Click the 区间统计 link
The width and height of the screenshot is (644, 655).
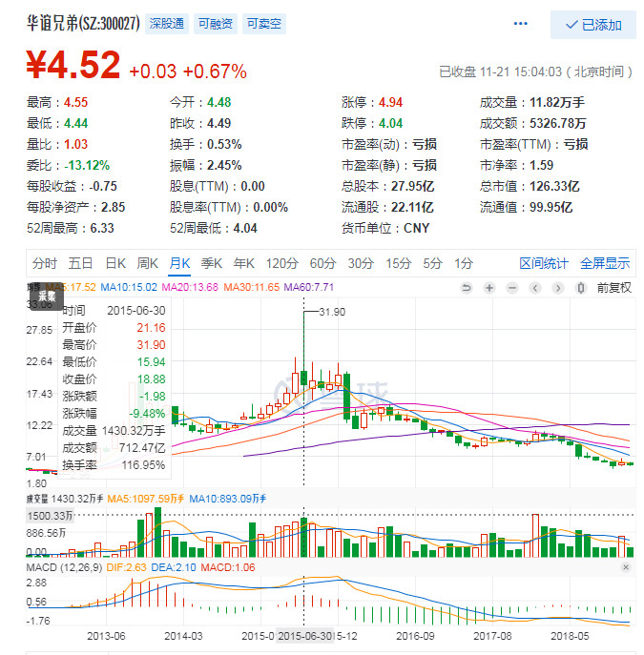543,263
